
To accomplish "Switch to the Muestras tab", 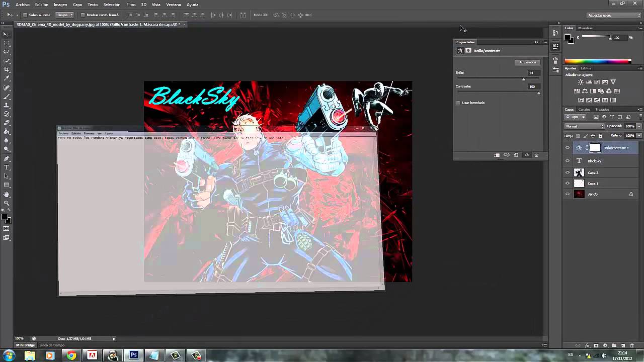I will coord(585,28).
